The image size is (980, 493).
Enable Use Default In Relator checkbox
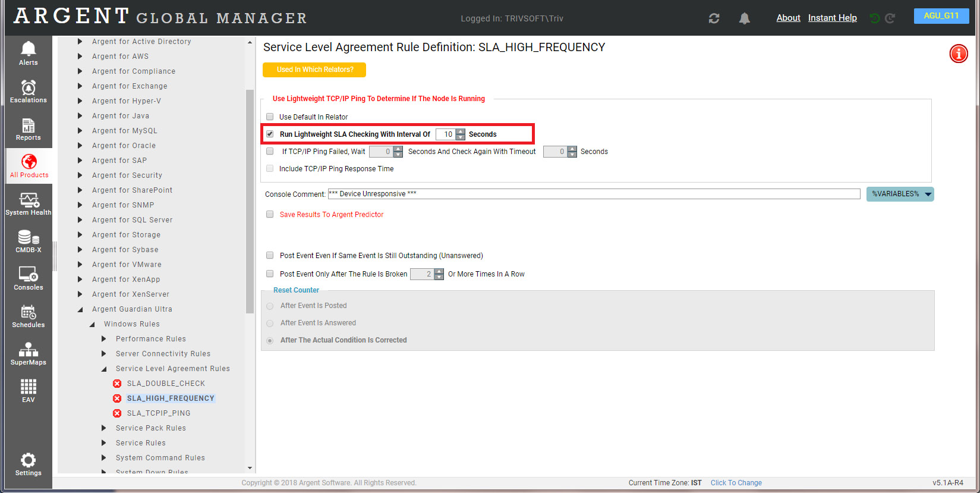270,117
